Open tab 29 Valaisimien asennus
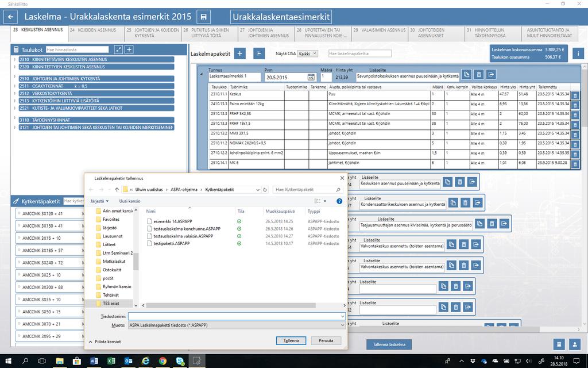Viewport: 588px width, 368px height. pos(380,34)
